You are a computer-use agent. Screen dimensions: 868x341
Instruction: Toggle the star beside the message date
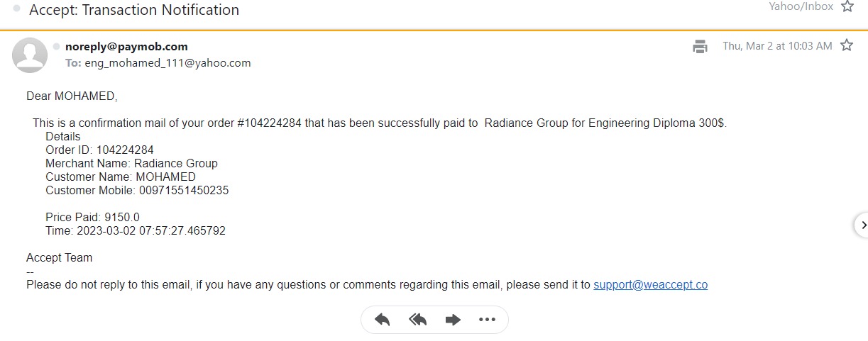[x=847, y=46]
